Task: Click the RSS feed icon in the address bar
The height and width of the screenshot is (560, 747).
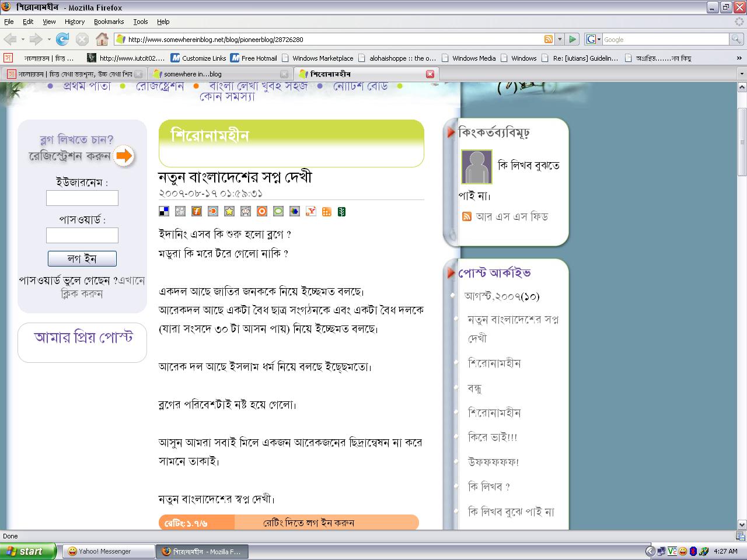Action: (x=549, y=39)
